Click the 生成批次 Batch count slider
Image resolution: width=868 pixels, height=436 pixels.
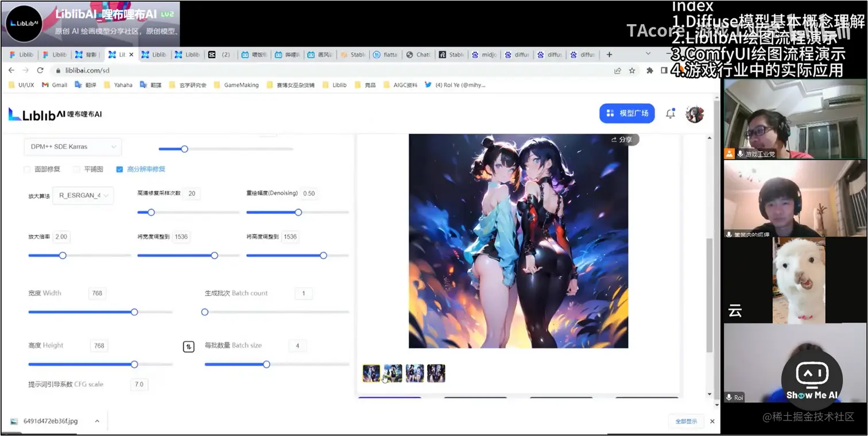[277, 312]
